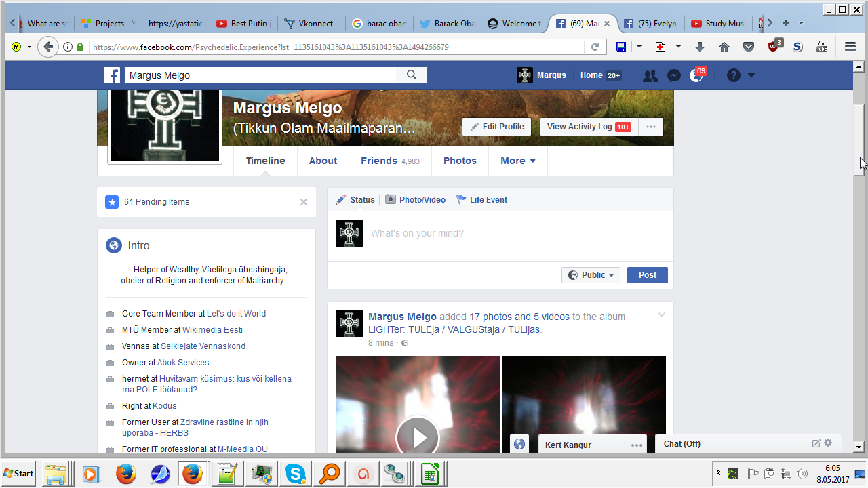
Task: Select the Life Event composer tab
Action: tap(481, 199)
